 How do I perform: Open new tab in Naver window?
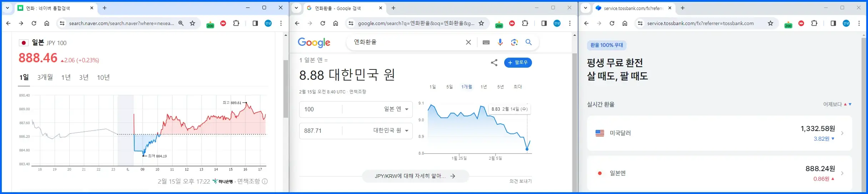[x=105, y=8]
